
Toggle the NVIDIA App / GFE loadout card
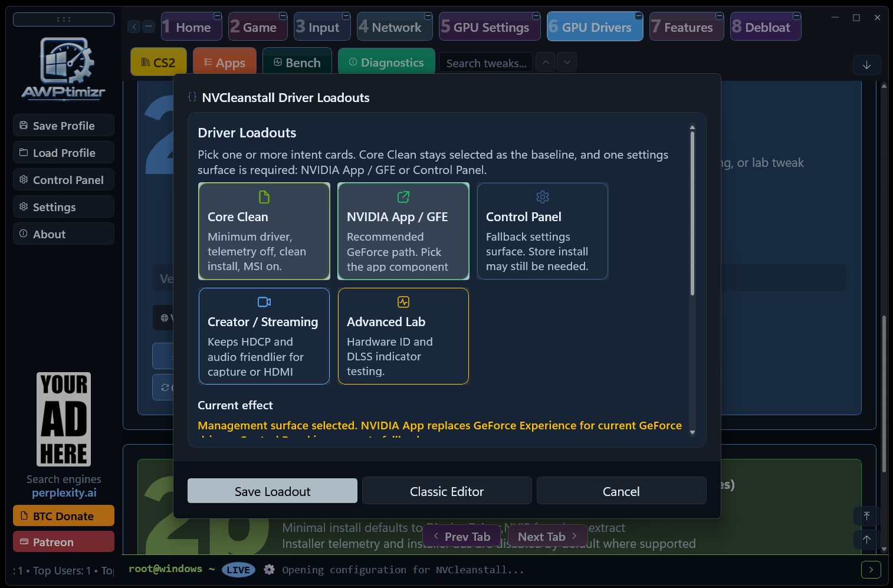point(403,231)
